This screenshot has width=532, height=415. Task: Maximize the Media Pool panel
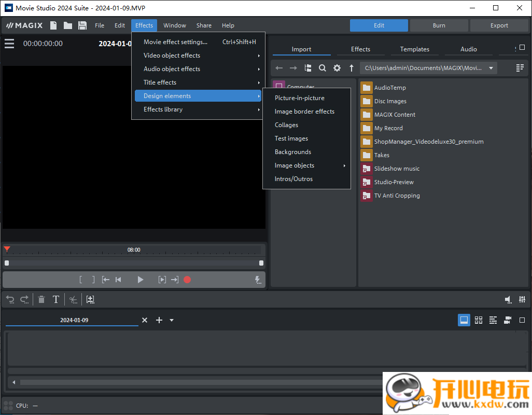(x=522, y=48)
